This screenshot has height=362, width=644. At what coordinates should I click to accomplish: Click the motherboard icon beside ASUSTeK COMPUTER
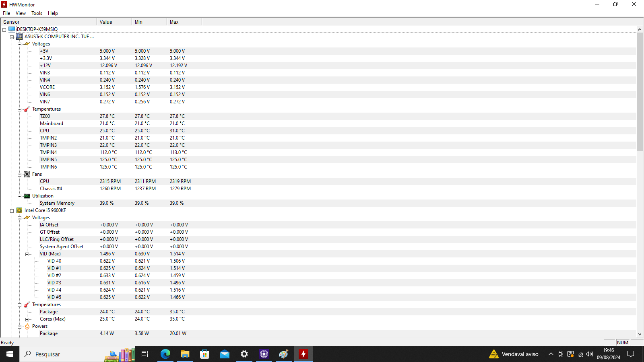point(19,36)
